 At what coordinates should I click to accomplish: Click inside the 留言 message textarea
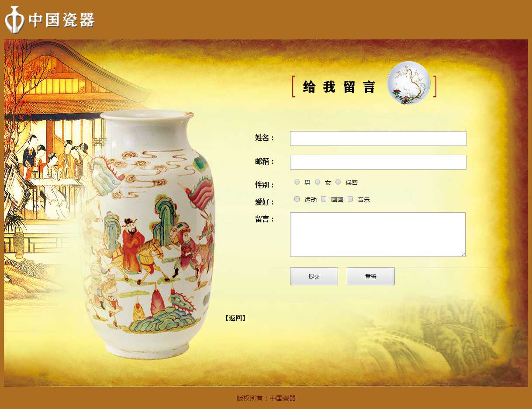point(378,235)
